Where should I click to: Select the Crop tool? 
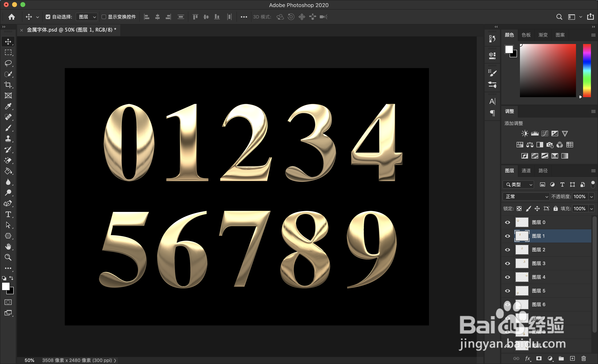point(8,85)
